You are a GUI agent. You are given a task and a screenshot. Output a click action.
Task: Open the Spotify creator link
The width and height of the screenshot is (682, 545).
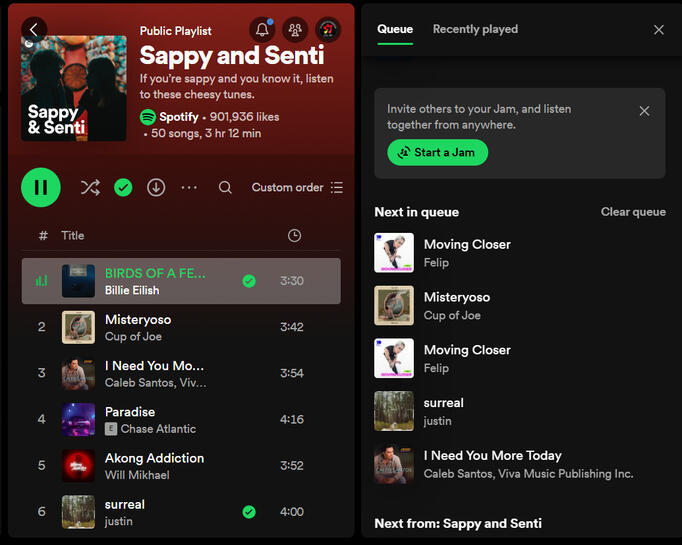tap(178, 117)
